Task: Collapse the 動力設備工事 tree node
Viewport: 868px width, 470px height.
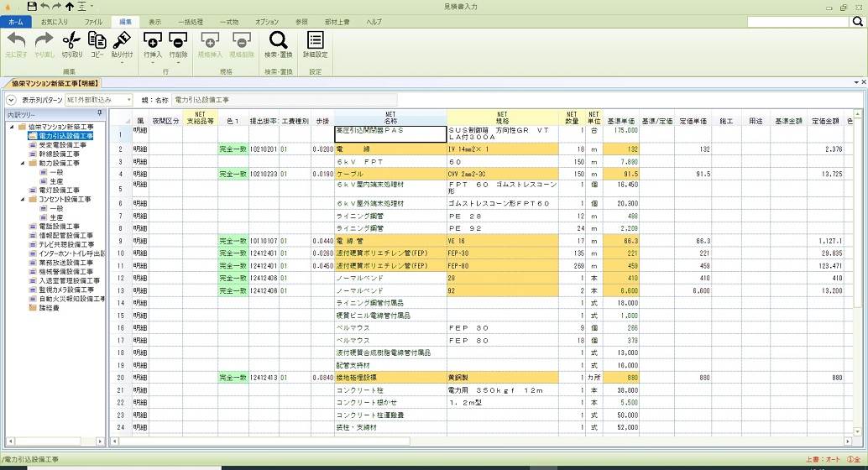Action: pos(23,164)
